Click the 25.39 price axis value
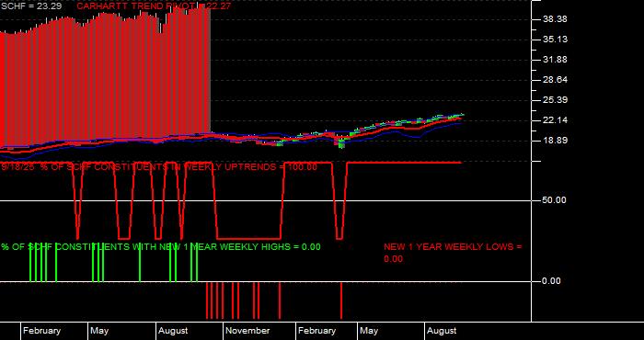The width and height of the screenshot is (644, 340). click(x=555, y=100)
